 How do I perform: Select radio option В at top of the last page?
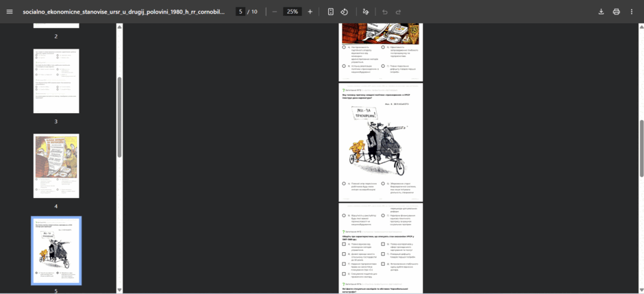coord(344,215)
